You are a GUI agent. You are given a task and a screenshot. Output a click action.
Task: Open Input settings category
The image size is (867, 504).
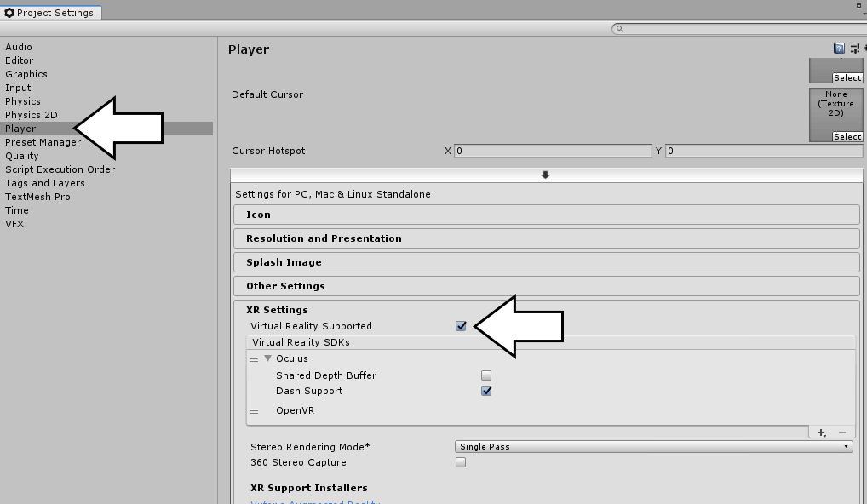tap(18, 88)
